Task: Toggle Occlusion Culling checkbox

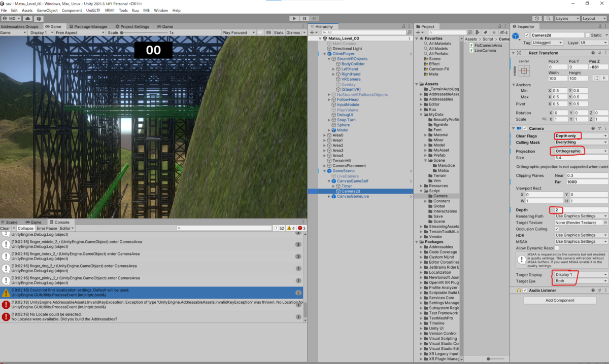Action: (556, 228)
